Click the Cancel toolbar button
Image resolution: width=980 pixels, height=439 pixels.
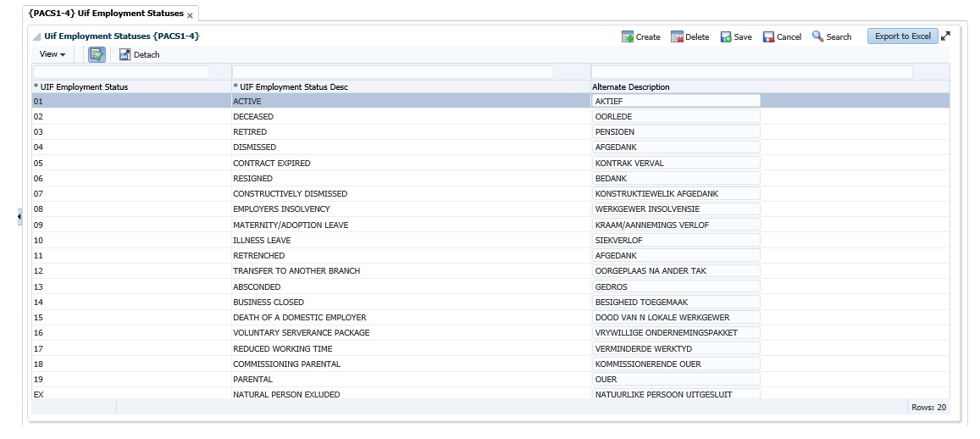click(782, 37)
